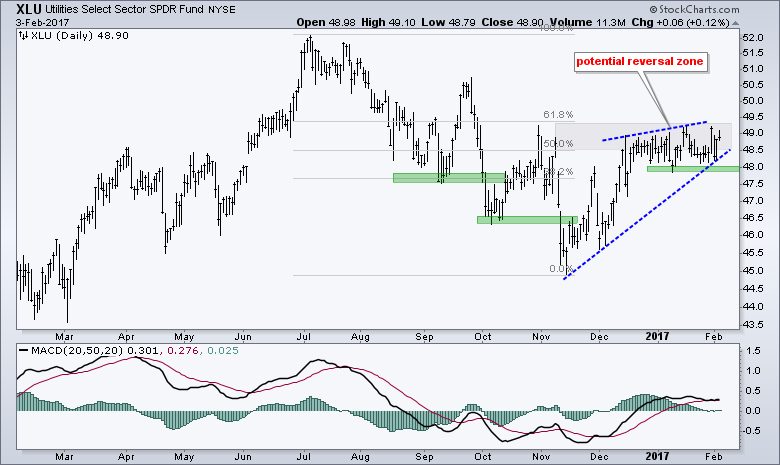Viewport: 780px width, 465px height.
Task: Open the StockCharts.com copyright link
Action: [694, 9]
